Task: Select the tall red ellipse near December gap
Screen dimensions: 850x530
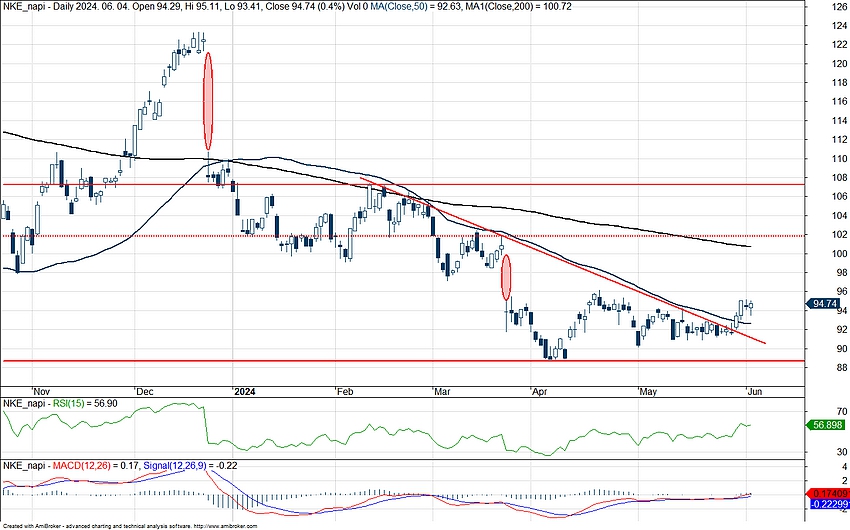Action: [x=208, y=101]
